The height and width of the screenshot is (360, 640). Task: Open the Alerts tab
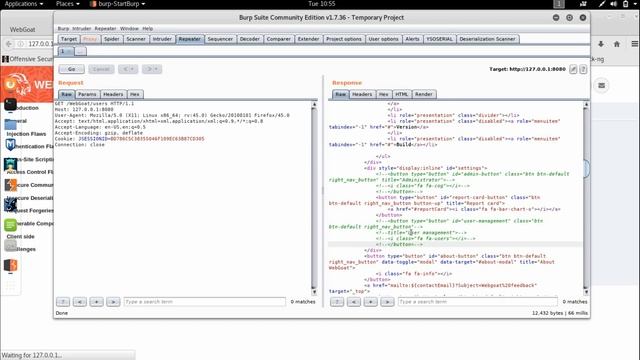pyautogui.click(x=412, y=39)
